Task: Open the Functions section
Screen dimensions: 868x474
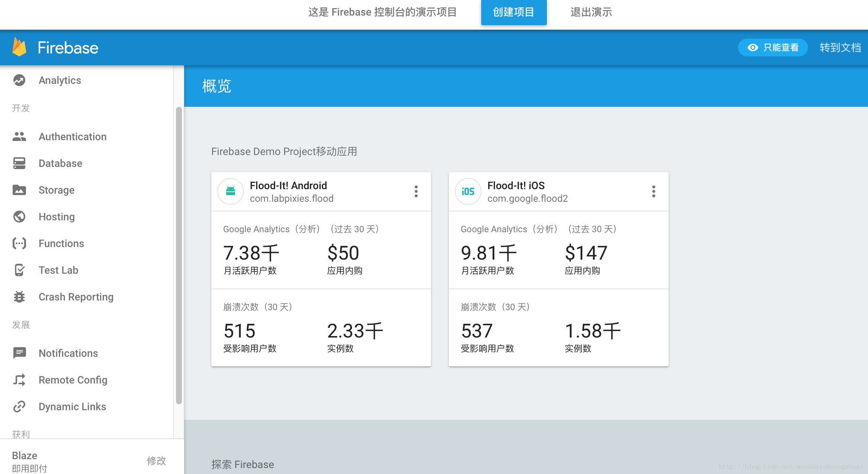Action: point(61,243)
